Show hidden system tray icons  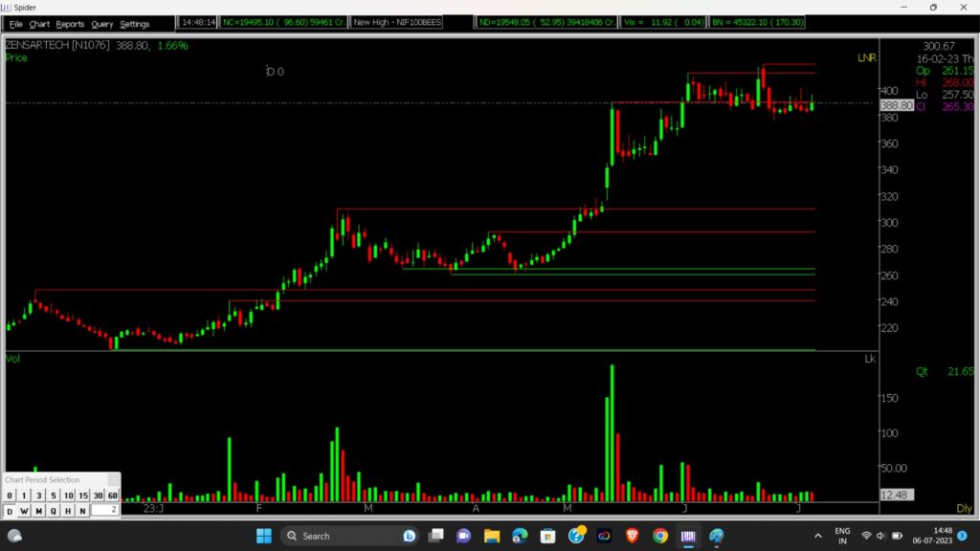coord(814,536)
